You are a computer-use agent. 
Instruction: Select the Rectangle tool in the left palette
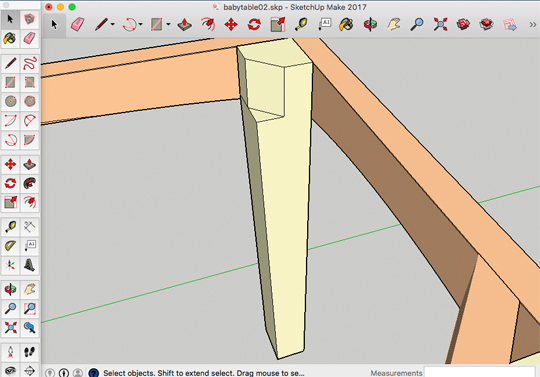10,83
